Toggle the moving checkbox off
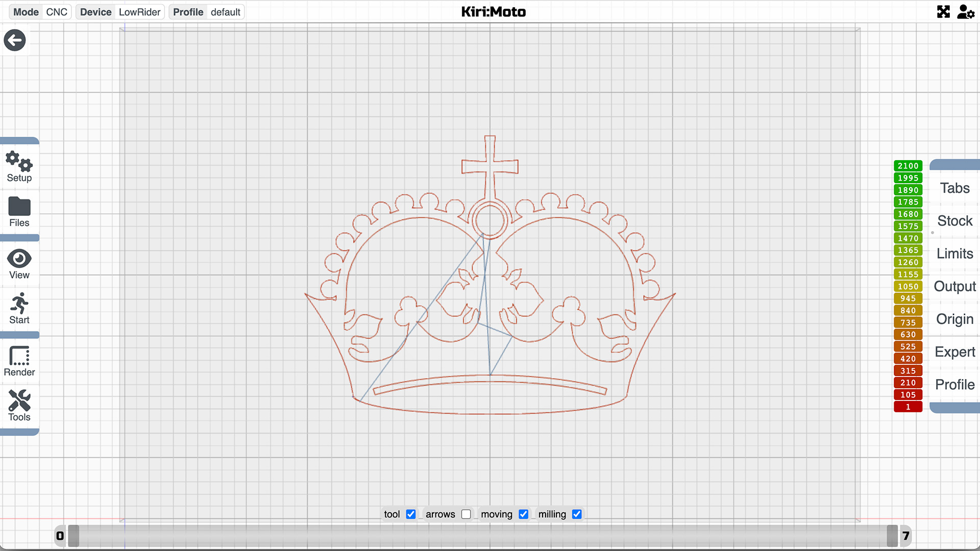Viewport: 980px width, 551px height. point(524,514)
